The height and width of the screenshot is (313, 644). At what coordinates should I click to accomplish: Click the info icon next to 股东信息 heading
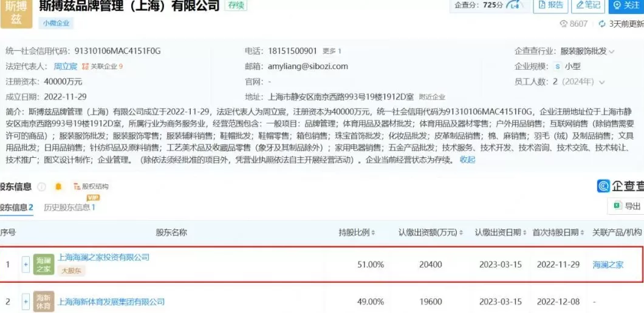point(42,187)
